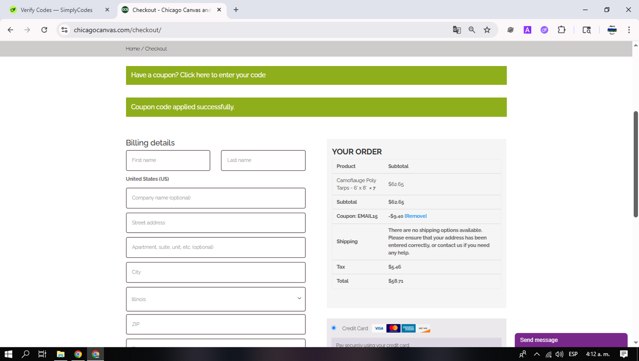Viewport: 639px width, 361px height.
Task: Bookmark this page with star icon
Action: point(487,30)
